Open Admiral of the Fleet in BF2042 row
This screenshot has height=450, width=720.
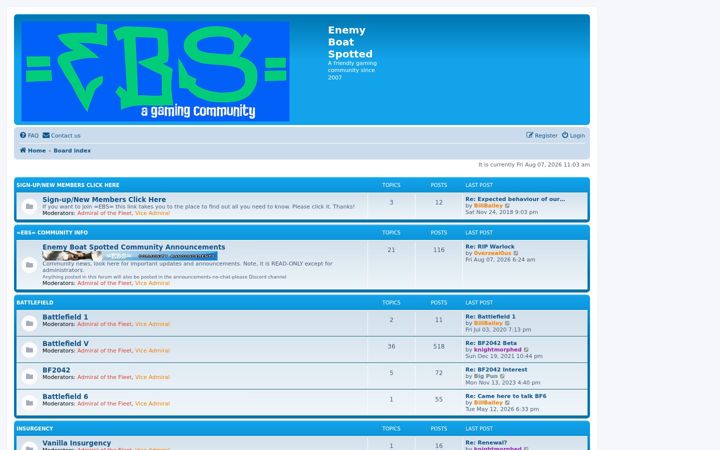104,377
